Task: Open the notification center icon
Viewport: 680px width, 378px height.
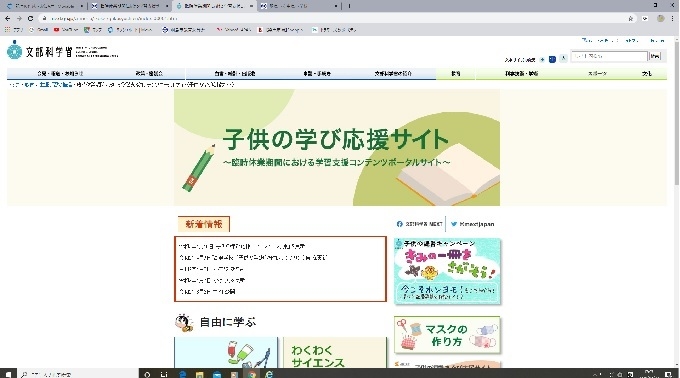Action: tap(668, 374)
